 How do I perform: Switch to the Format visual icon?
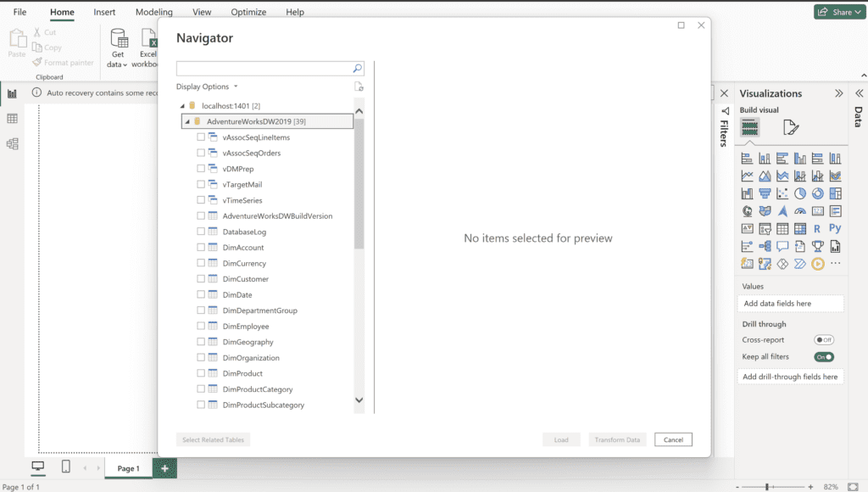click(x=790, y=128)
